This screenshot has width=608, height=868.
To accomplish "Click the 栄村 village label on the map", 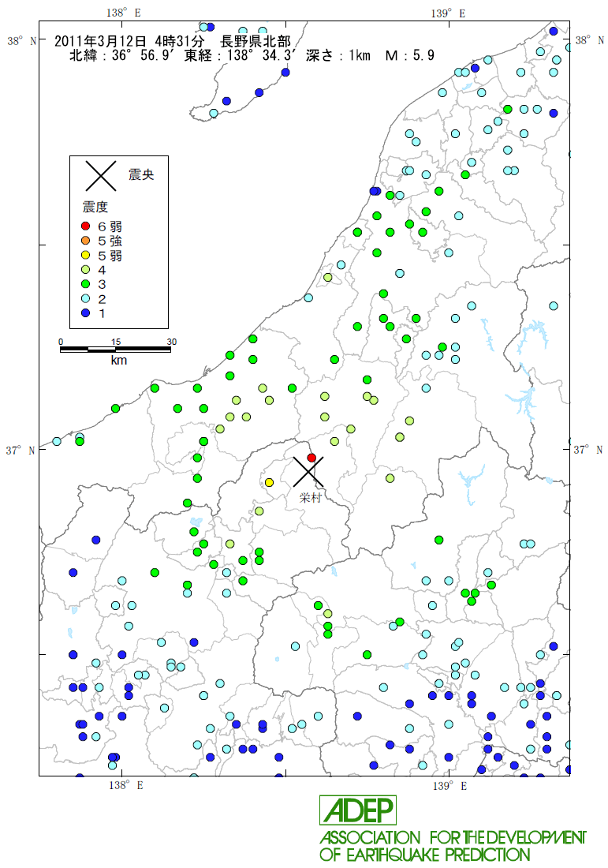I will (x=311, y=498).
